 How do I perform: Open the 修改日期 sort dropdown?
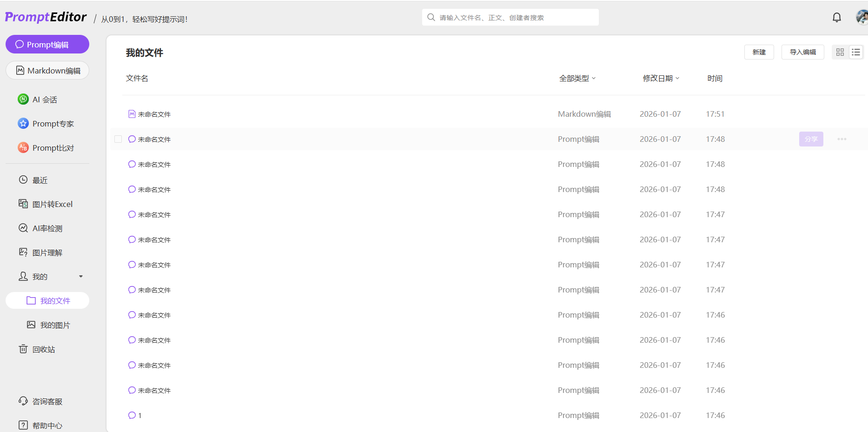point(661,78)
